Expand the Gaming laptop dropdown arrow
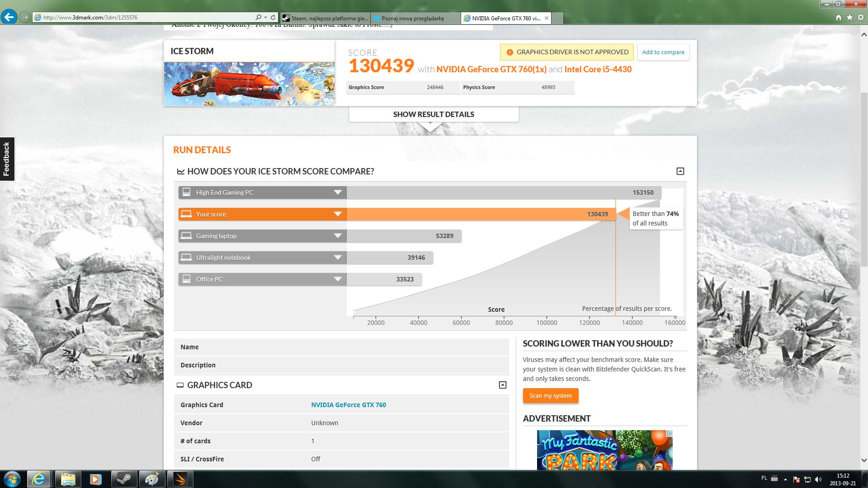 337,236
